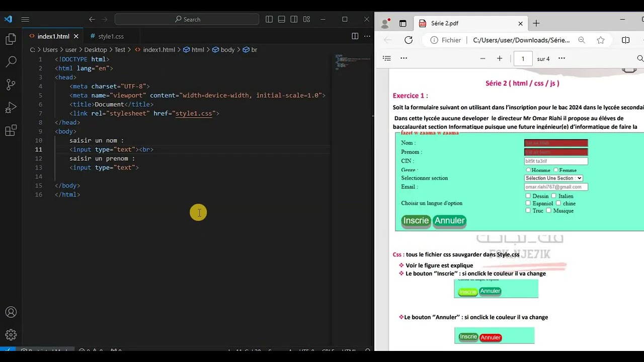
Task: Tick the Dessin checkbox in PDF form
Action: tap(528, 196)
